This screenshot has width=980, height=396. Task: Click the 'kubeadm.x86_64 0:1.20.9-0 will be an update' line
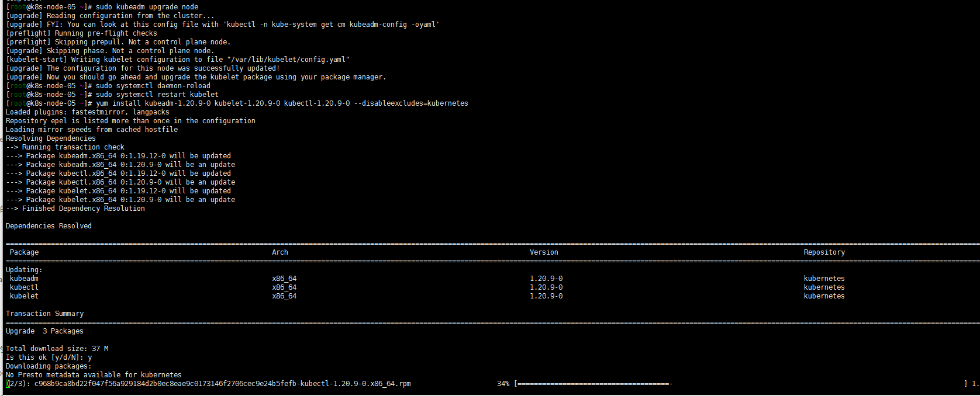click(120, 165)
